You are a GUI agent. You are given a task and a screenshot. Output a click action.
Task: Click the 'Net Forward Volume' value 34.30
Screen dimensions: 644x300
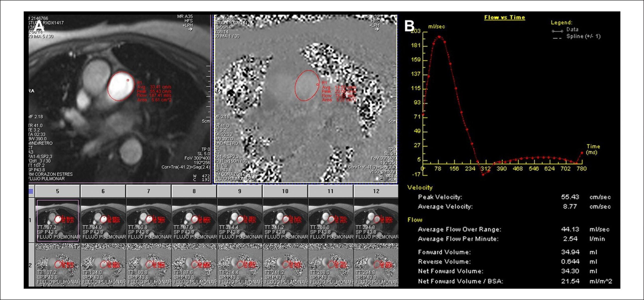tap(570, 271)
